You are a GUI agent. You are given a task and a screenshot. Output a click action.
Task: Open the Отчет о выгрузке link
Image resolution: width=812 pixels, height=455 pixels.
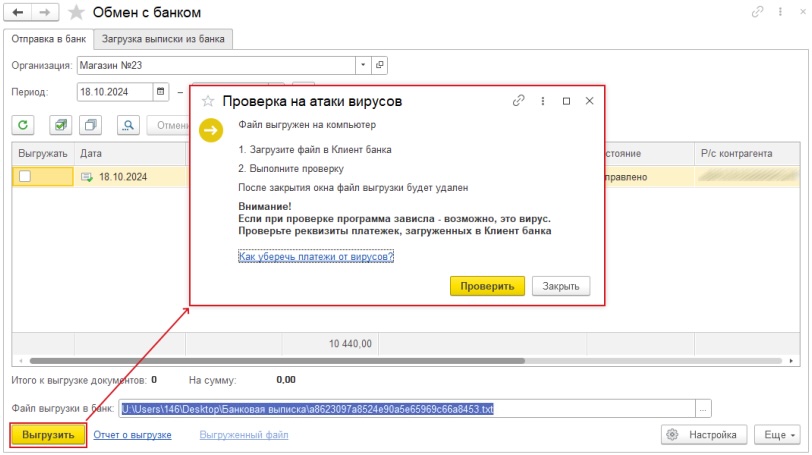click(x=132, y=435)
